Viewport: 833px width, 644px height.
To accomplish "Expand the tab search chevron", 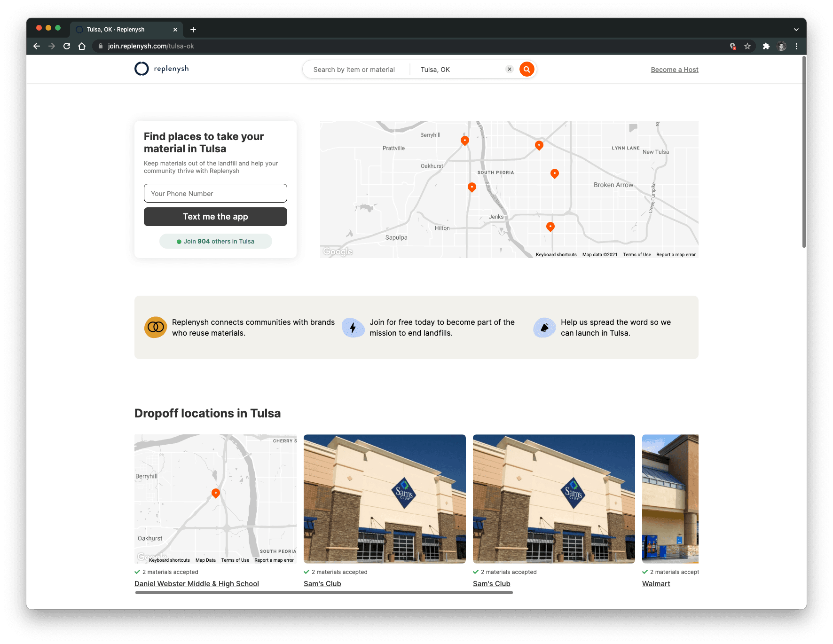I will click(796, 30).
